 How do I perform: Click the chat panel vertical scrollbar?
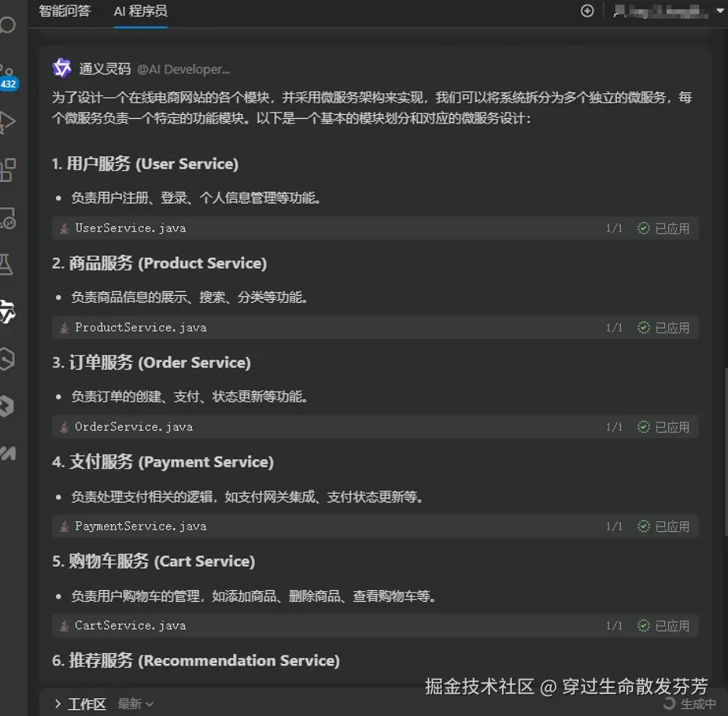click(726, 453)
